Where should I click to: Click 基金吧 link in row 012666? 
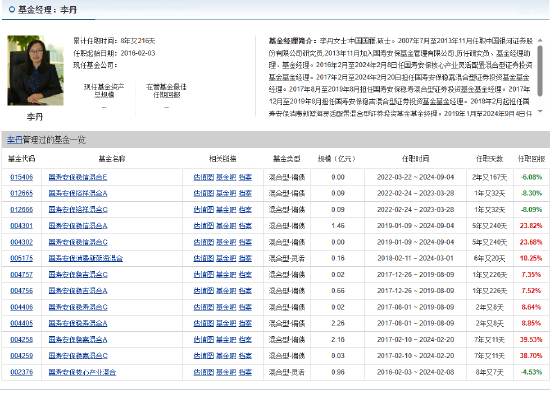click(226, 210)
